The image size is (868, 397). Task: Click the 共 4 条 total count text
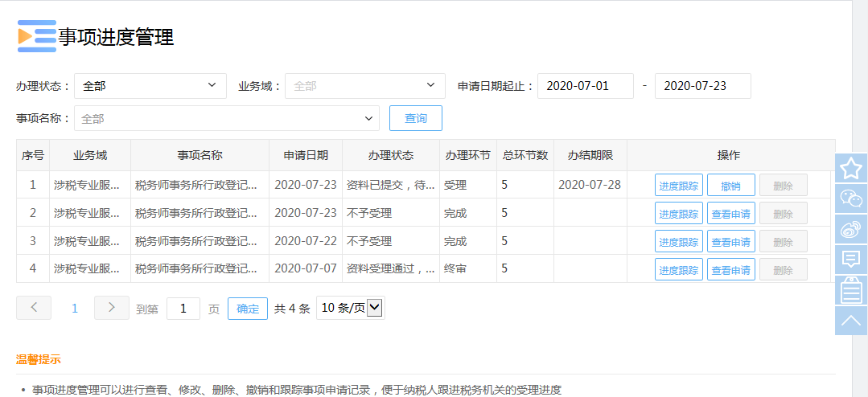[292, 309]
